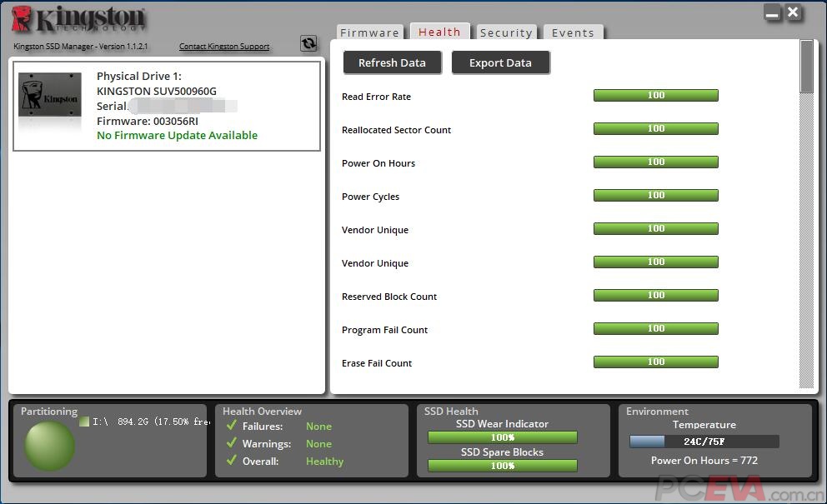
Task: Open the Events tab
Action: coord(573,32)
